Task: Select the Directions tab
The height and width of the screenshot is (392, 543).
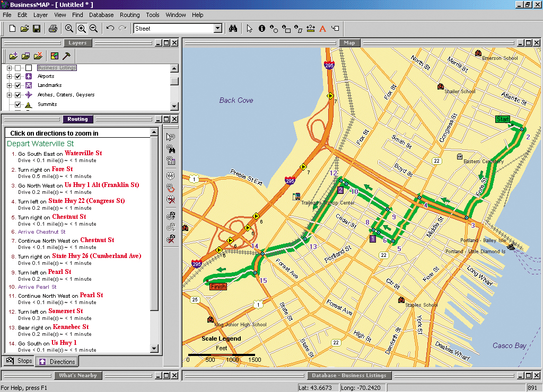Action: [x=57, y=361]
